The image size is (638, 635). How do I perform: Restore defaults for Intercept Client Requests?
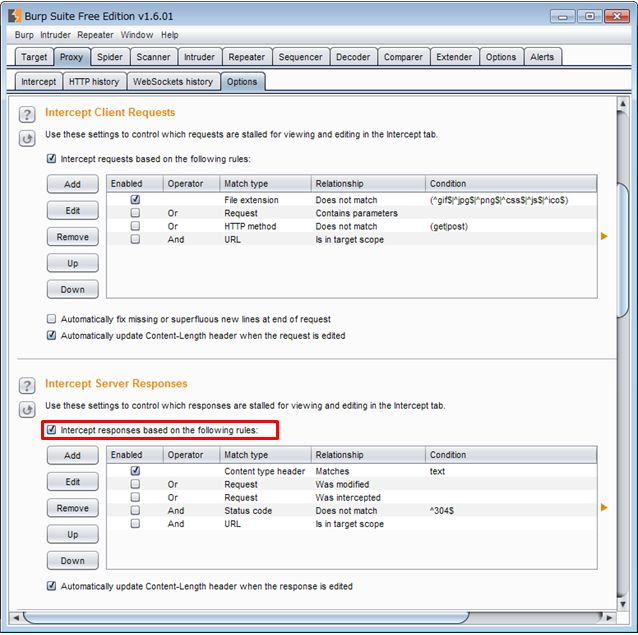(x=27, y=139)
